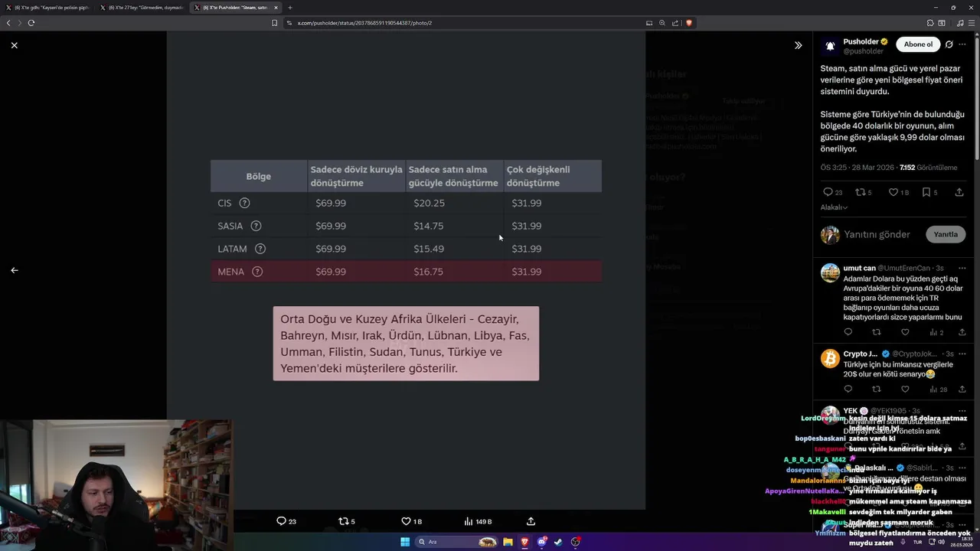Collapse the side panel with the double chevron
Image resolution: width=980 pixels, height=551 pixels.
(x=798, y=45)
